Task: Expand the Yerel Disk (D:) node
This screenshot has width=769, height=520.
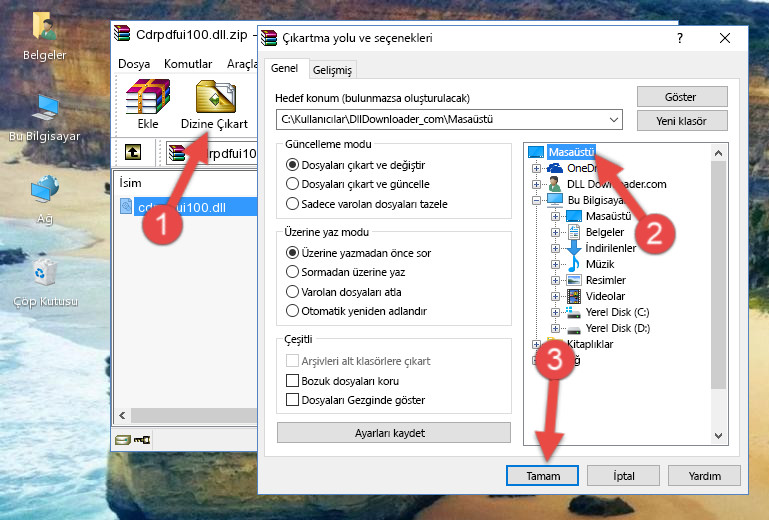Action: (x=555, y=329)
